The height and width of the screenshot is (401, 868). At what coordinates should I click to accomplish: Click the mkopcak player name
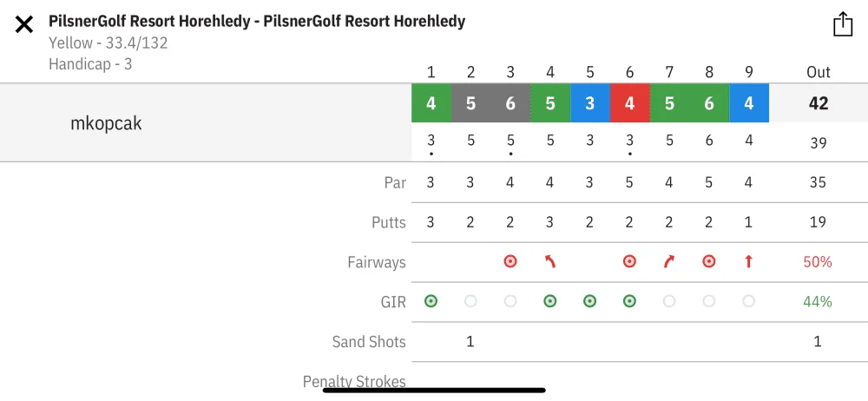[x=106, y=123]
